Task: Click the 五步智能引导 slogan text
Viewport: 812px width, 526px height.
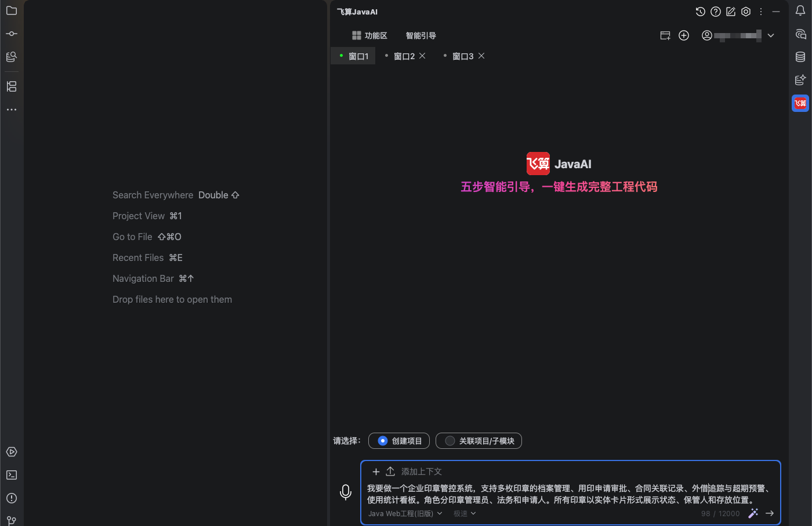Action: [559, 187]
